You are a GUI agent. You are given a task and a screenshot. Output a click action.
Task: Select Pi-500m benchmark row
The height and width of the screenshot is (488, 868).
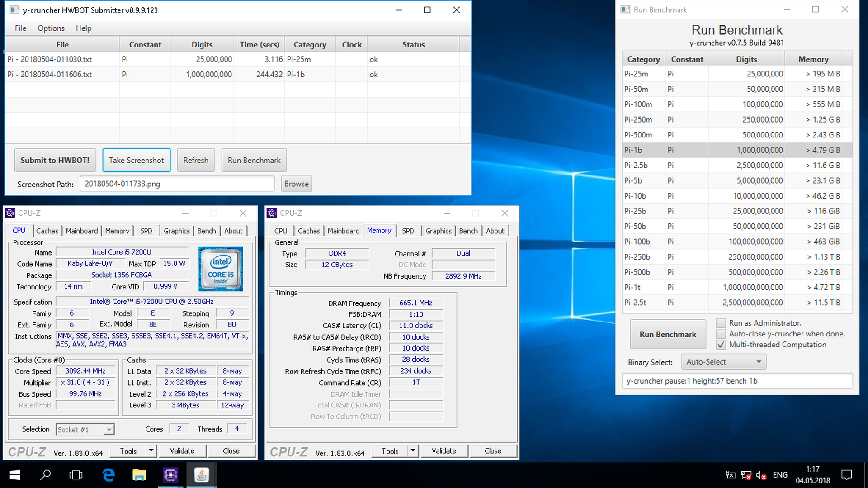point(737,135)
